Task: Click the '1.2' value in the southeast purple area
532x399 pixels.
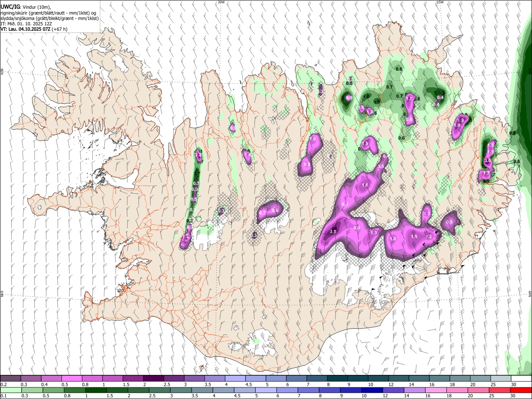Action: (x=429, y=236)
